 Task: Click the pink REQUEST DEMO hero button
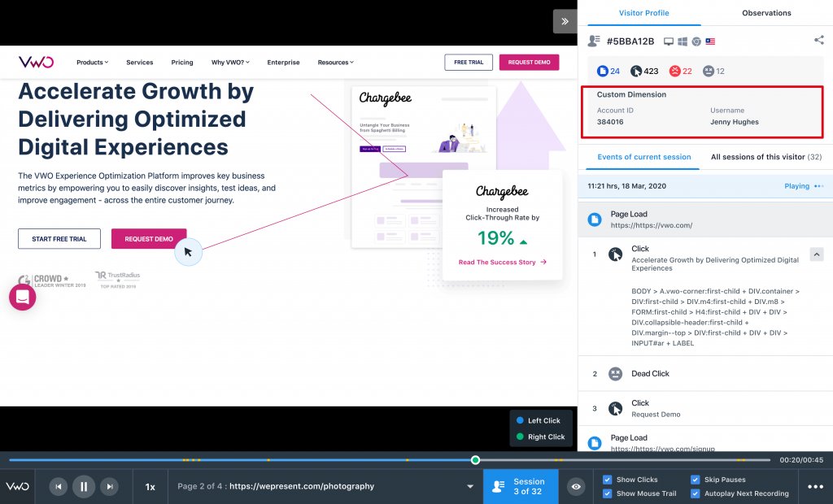tap(149, 239)
